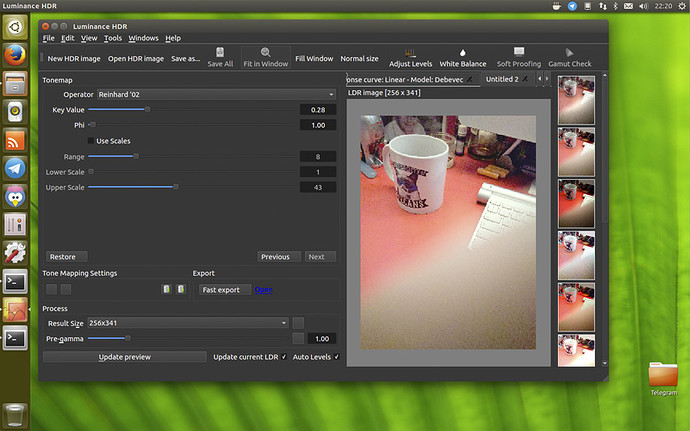
Task: Click the Luminance HDR launcher icon
Action: pos(15,309)
